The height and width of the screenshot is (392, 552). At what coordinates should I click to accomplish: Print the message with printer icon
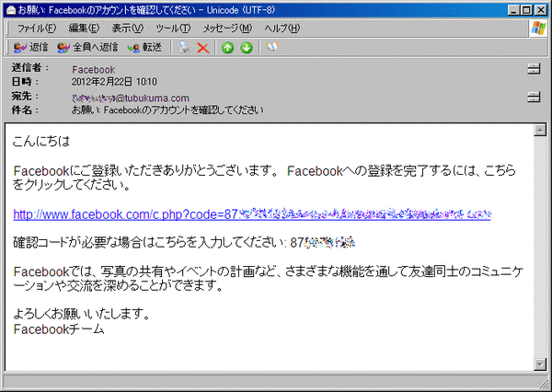coord(184,47)
